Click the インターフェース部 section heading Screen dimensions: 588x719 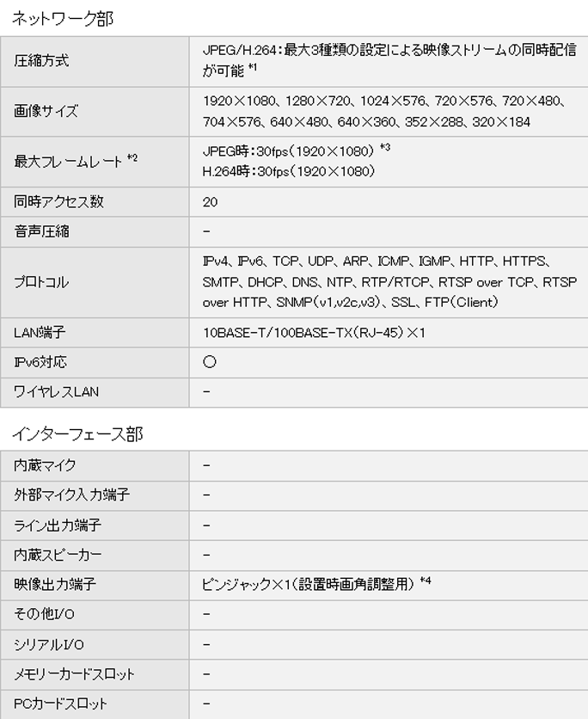pyautogui.click(x=77, y=434)
